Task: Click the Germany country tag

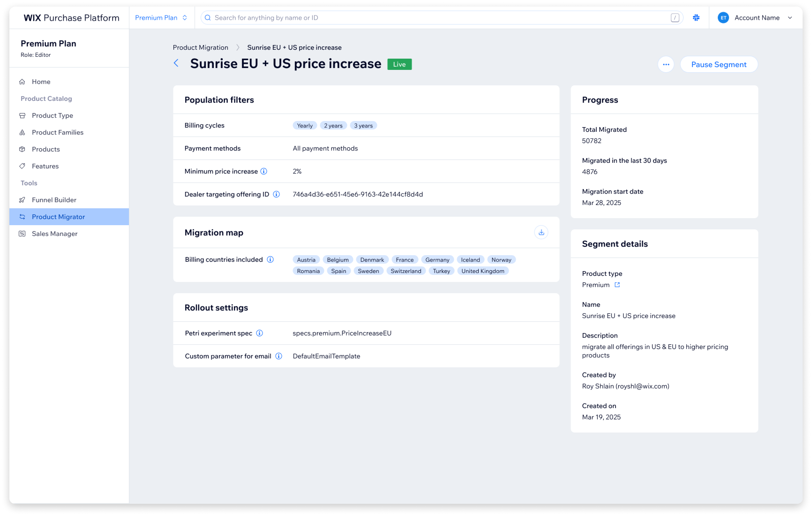Action: [x=437, y=259]
